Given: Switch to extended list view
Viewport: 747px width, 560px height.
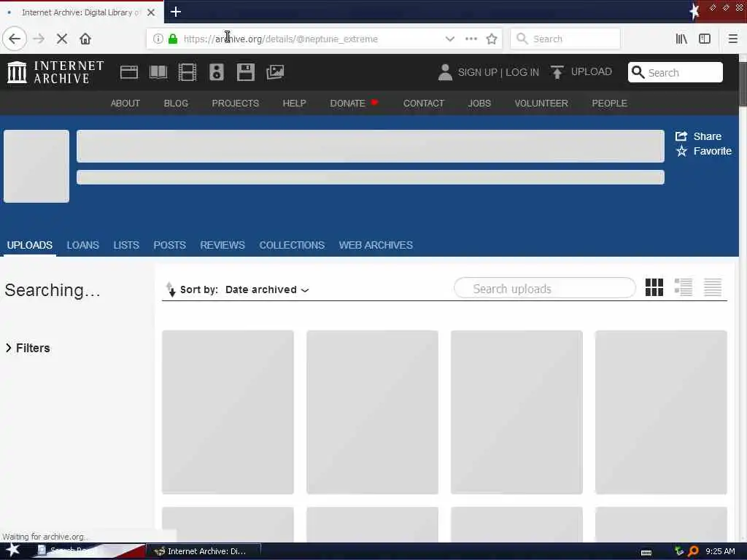Looking at the screenshot, I should coord(683,287).
